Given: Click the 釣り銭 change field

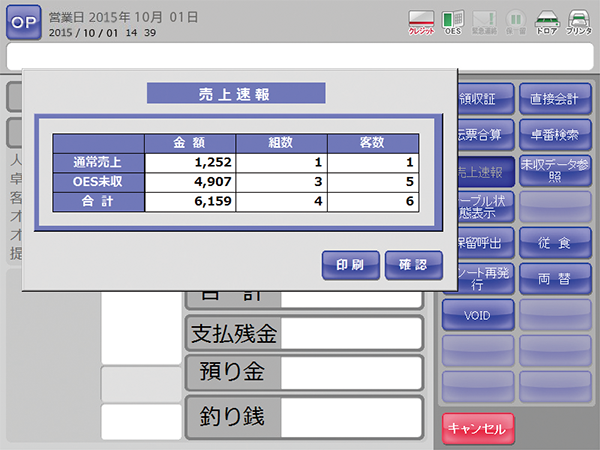Looking at the screenshot, I should pyautogui.click(x=305, y=417).
